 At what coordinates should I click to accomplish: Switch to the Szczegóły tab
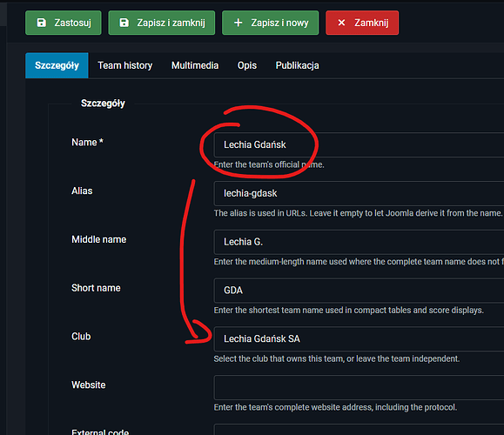tap(57, 65)
